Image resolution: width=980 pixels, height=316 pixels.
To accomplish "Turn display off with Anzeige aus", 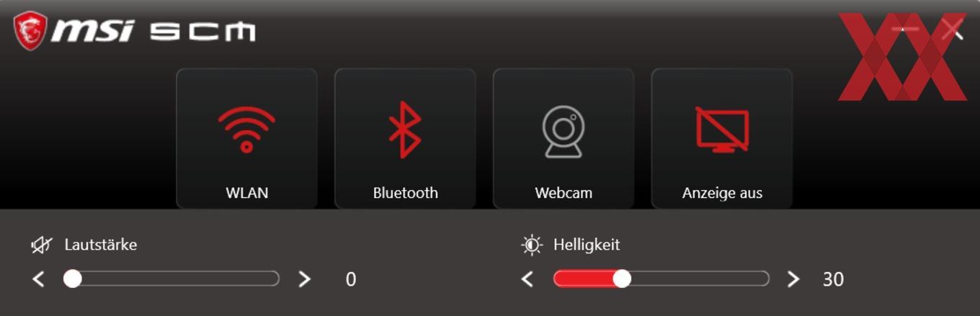I will click(x=722, y=193).
